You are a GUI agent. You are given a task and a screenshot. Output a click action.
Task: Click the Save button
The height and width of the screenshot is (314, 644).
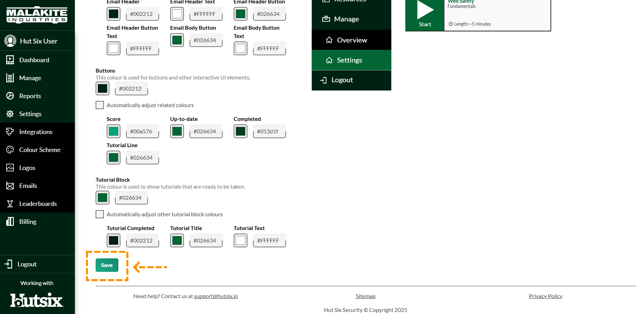tap(107, 265)
